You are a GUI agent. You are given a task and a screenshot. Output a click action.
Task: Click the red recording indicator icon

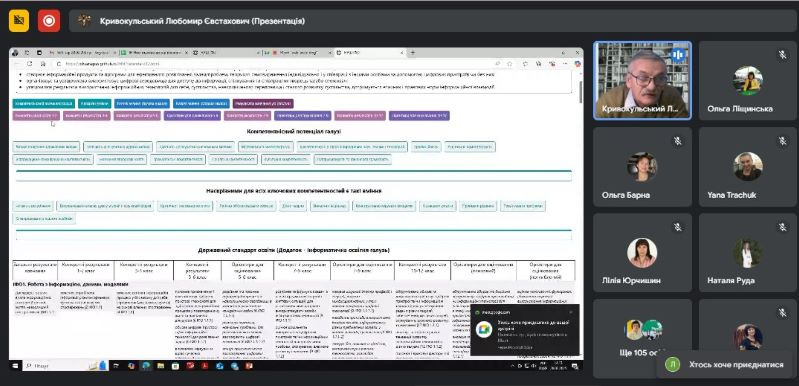point(49,21)
